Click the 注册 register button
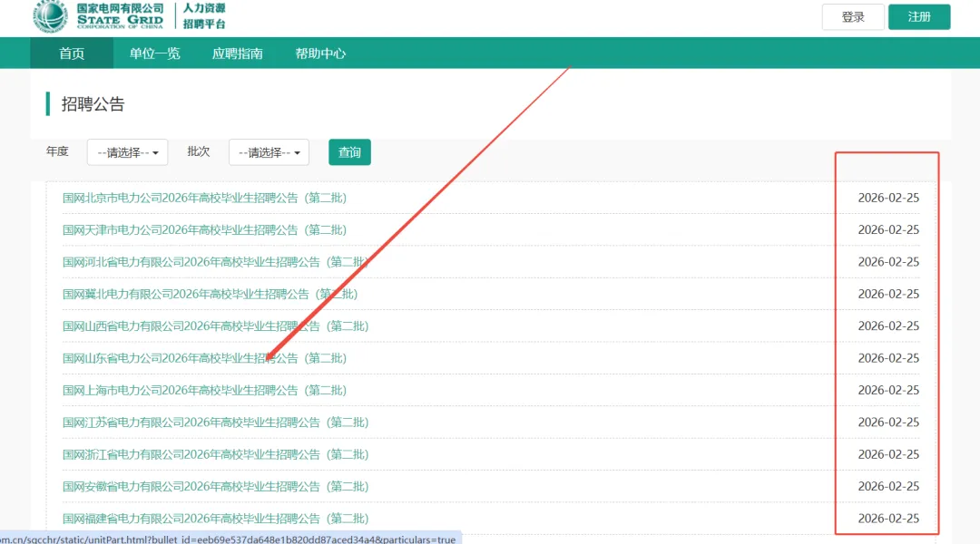 click(918, 17)
